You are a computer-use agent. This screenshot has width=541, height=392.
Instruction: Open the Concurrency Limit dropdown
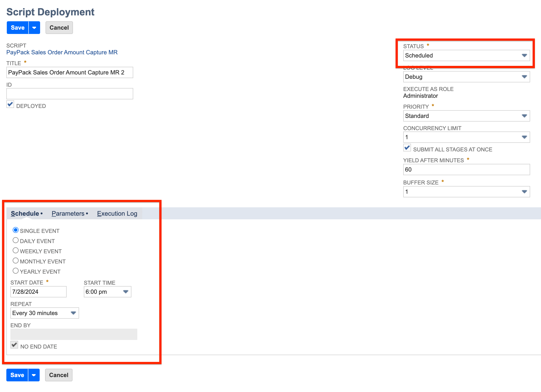tap(524, 137)
